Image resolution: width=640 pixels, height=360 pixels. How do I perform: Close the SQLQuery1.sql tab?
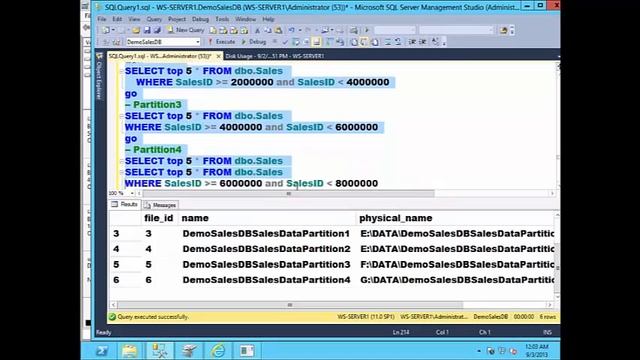(218, 56)
